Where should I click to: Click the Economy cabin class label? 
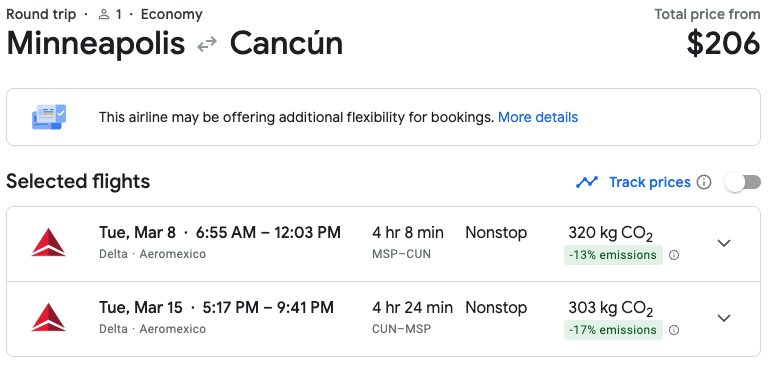(171, 15)
